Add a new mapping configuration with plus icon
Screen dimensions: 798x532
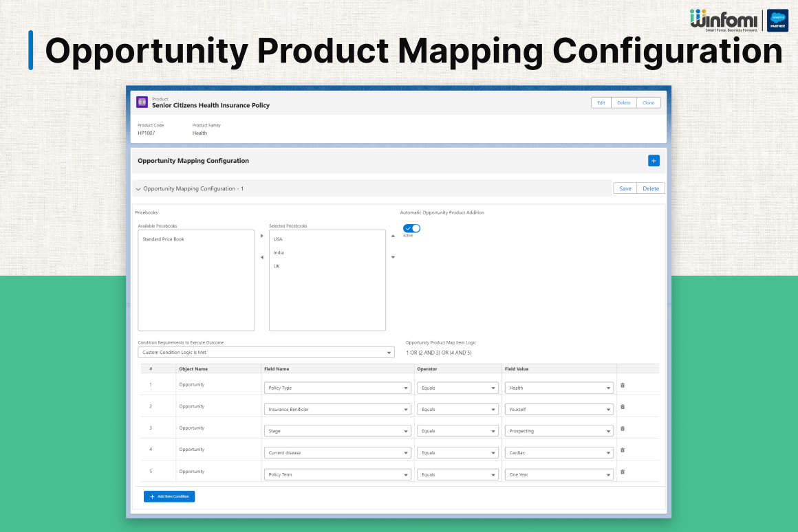tap(654, 161)
